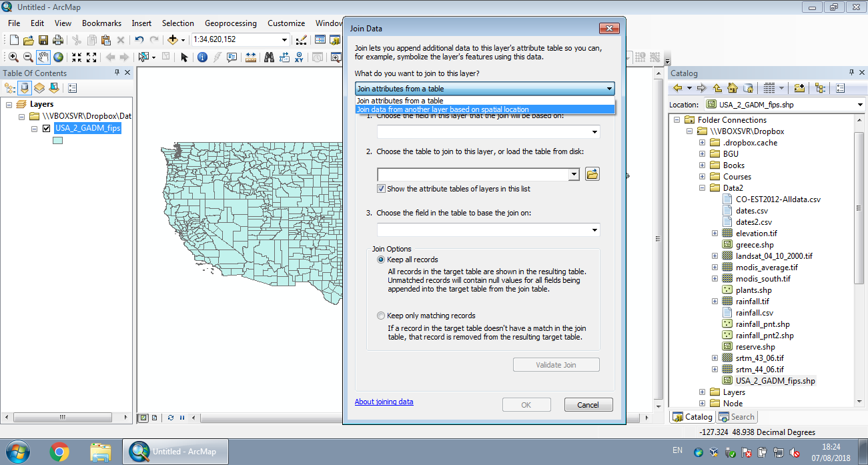868x465 pixels.
Task: Click the layer's teal symbol swatch
Action: pos(57,141)
